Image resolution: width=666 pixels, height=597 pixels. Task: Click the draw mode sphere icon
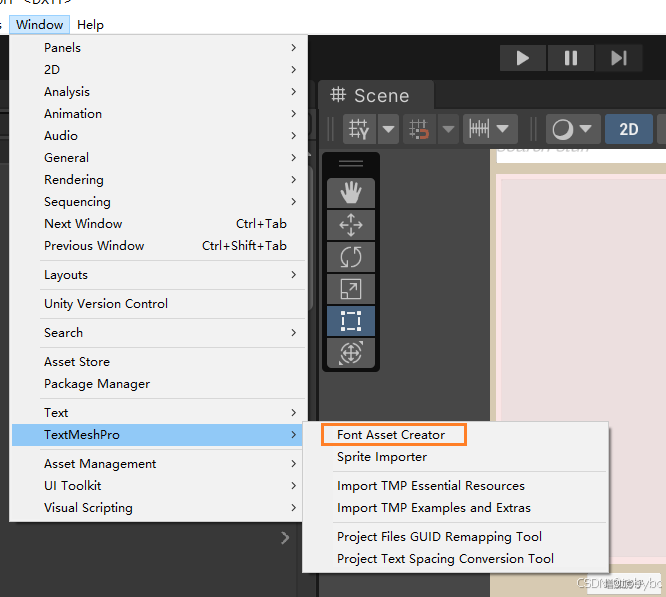(562, 129)
